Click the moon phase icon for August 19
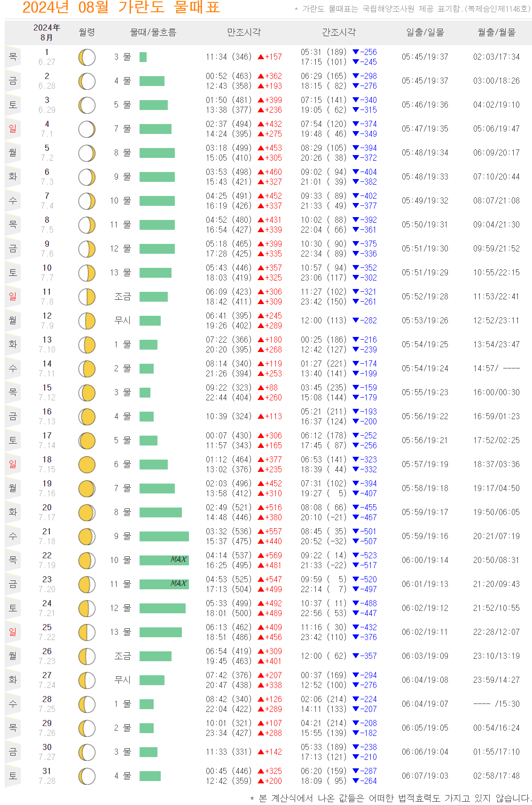Viewport: 532px width, 805px height. (x=87, y=489)
